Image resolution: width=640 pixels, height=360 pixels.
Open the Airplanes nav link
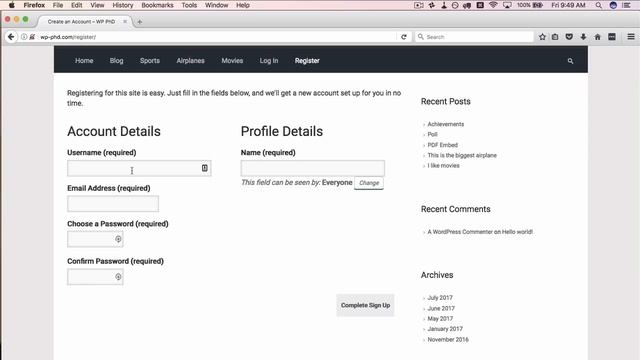click(190, 60)
